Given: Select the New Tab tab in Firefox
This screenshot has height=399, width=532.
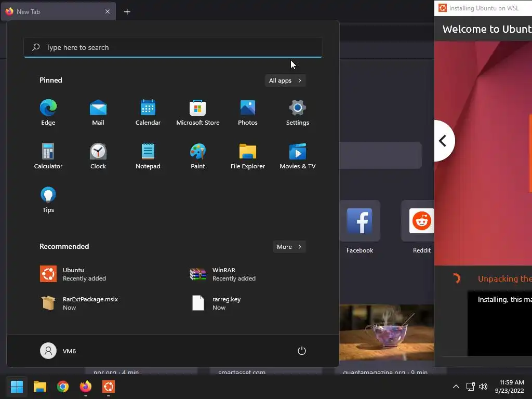Looking at the screenshot, I should click(58, 11).
